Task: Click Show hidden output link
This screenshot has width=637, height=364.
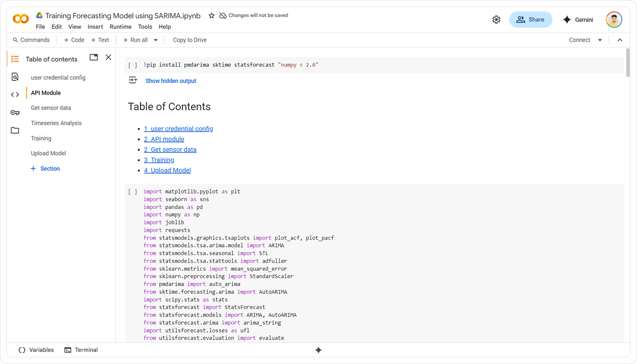Action: pos(171,81)
